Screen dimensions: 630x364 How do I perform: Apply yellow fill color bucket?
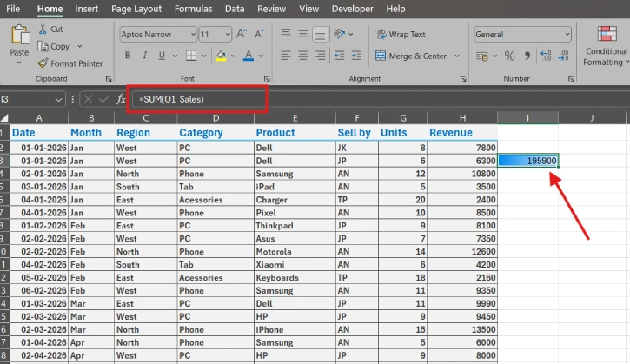(x=221, y=56)
